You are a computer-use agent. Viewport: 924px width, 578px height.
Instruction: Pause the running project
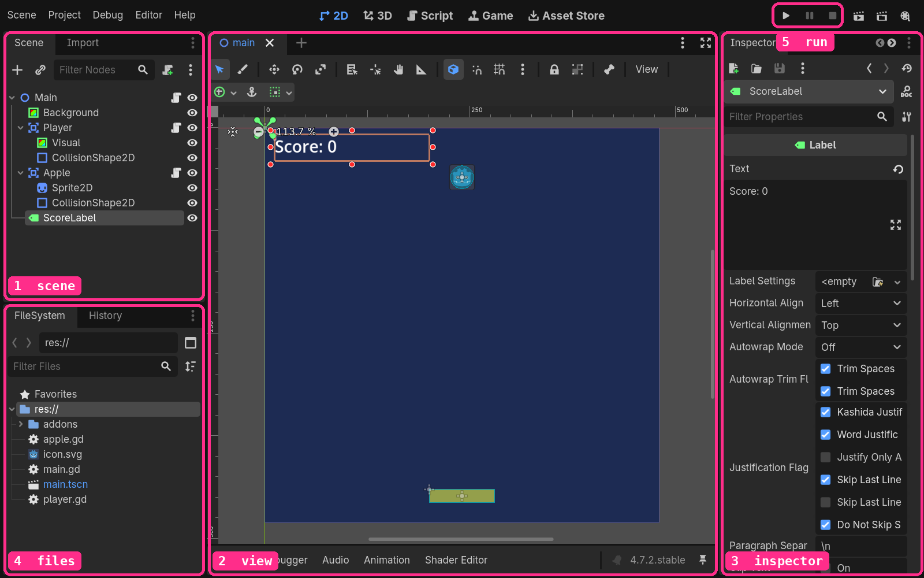pos(810,16)
